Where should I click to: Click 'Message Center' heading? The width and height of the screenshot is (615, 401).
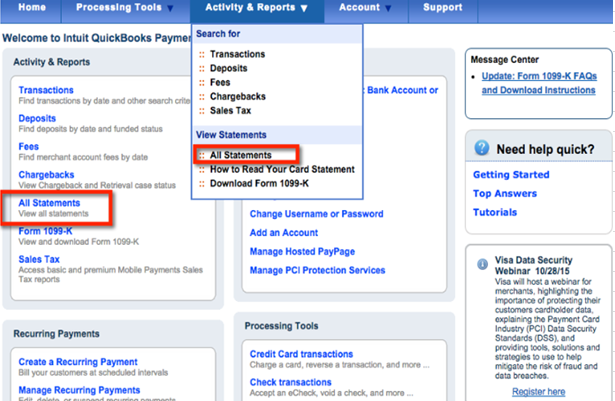pyautogui.click(x=504, y=60)
